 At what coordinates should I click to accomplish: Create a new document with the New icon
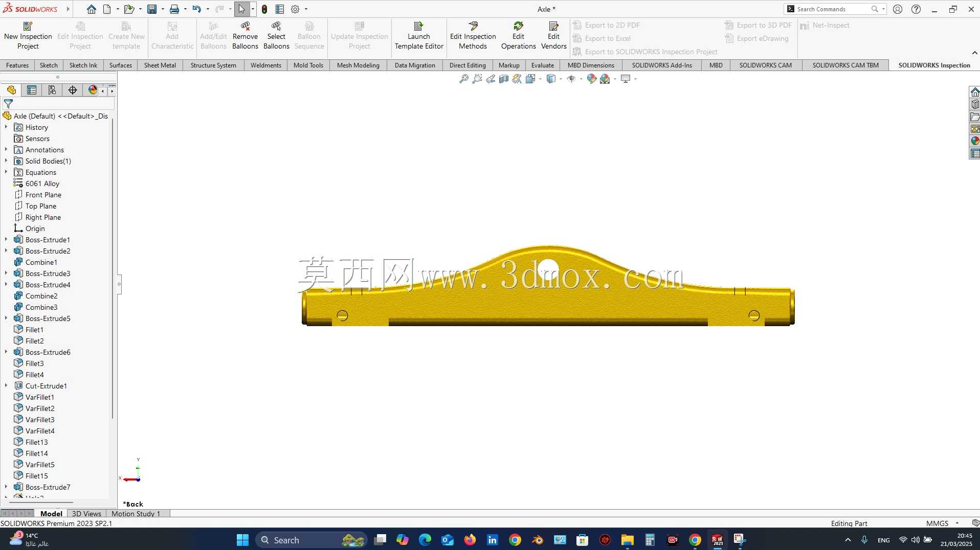point(107,9)
